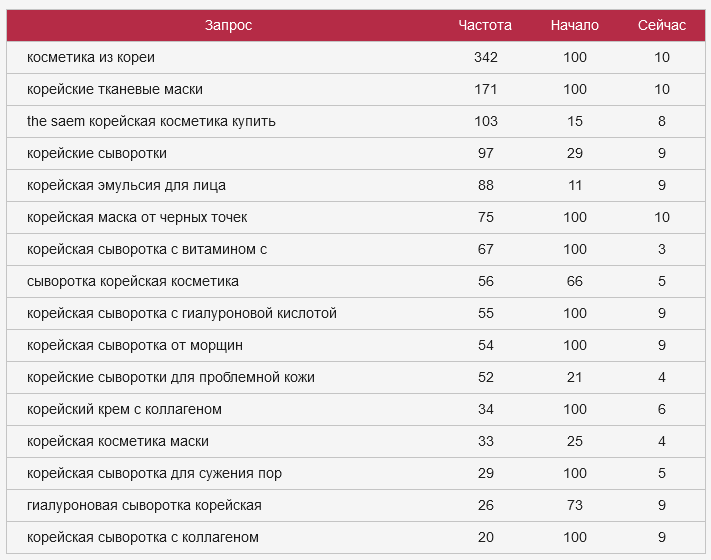The width and height of the screenshot is (711, 560).
Task: Click the Начало column header
Action: 574,25
